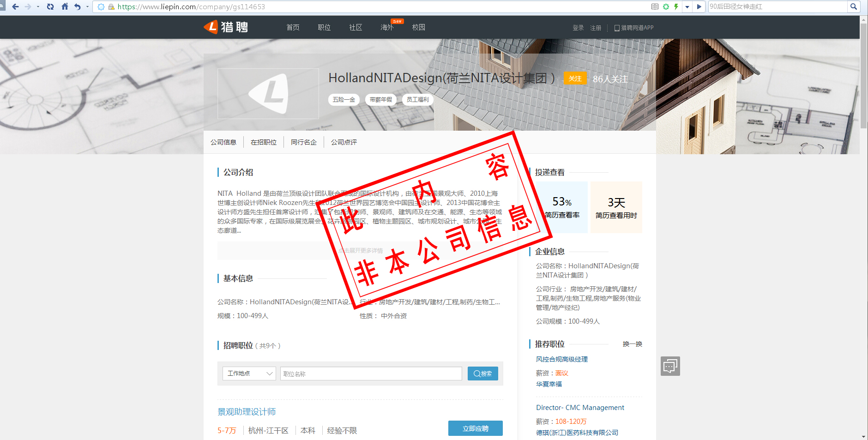Click the 杭州-江干区 location text
Image resolution: width=868 pixels, height=440 pixels.
click(x=268, y=430)
